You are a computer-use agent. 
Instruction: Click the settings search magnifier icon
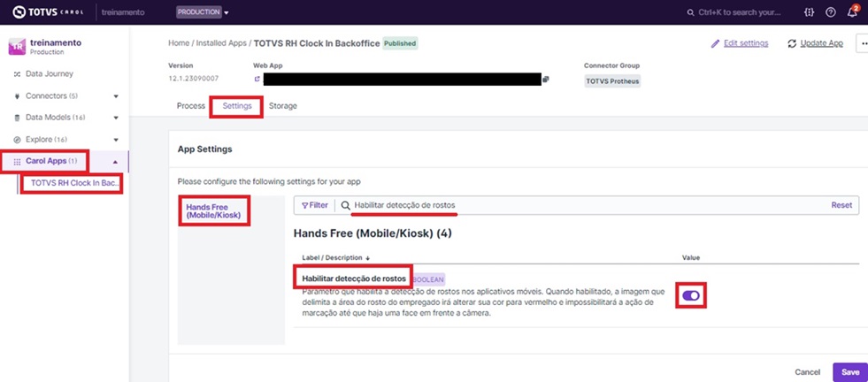[345, 205]
